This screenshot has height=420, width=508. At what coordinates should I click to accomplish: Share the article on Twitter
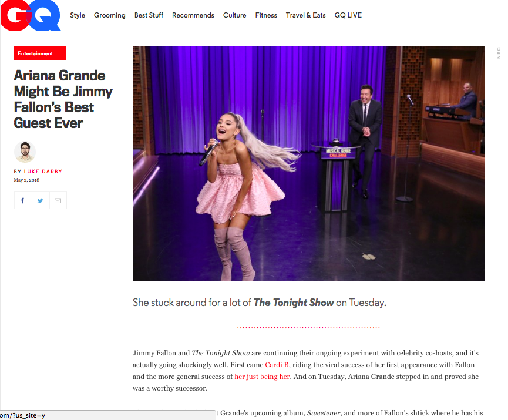pyautogui.click(x=40, y=200)
